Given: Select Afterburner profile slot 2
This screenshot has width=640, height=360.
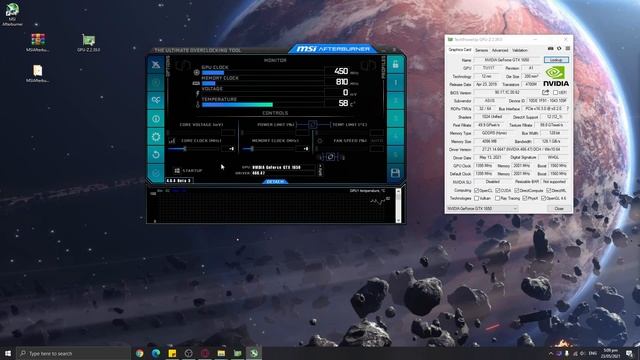Looking at the screenshot, I should click(395, 101).
